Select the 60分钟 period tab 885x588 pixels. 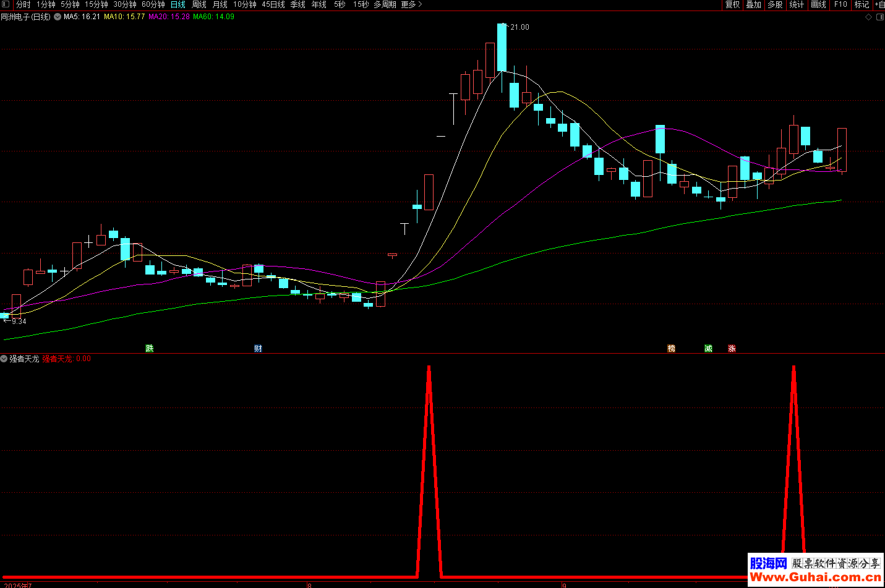point(153,4)
